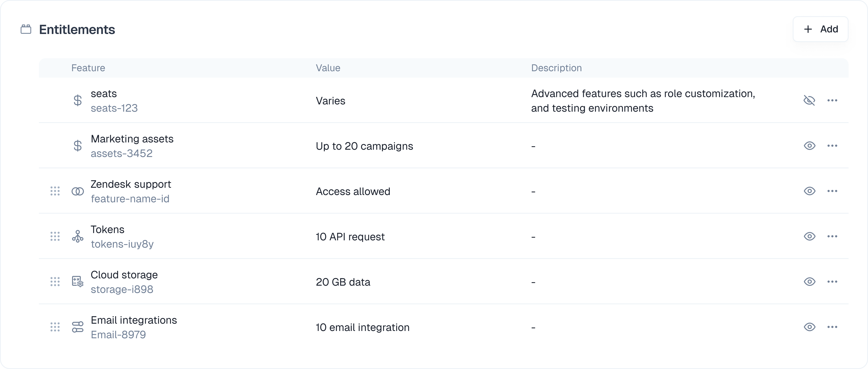868x369 pixels.
Task: Grab the drag handle for Zendesk support
Action: (55, 191)
